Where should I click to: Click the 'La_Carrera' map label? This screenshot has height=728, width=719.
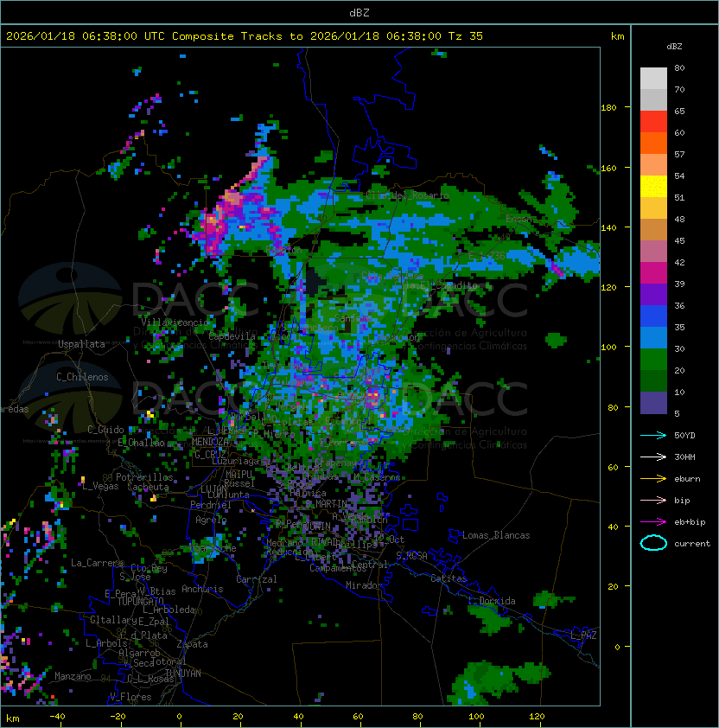click(x=98, y=563)
